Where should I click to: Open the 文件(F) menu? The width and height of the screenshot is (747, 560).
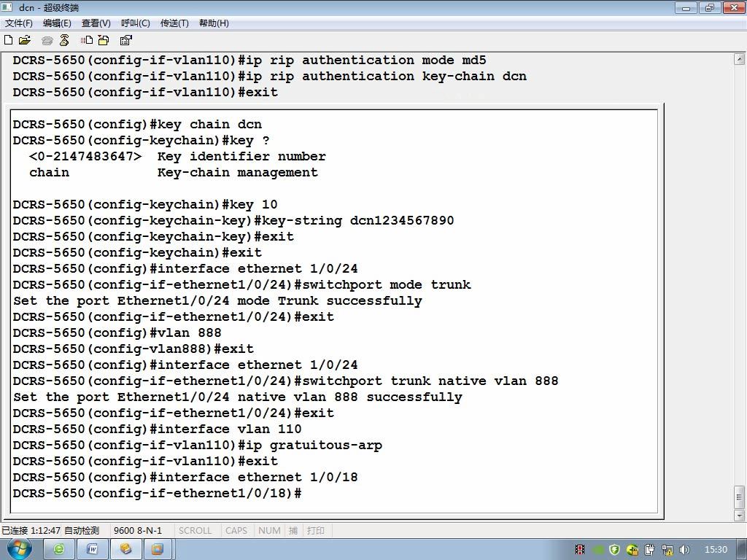(x=19, y=23)
